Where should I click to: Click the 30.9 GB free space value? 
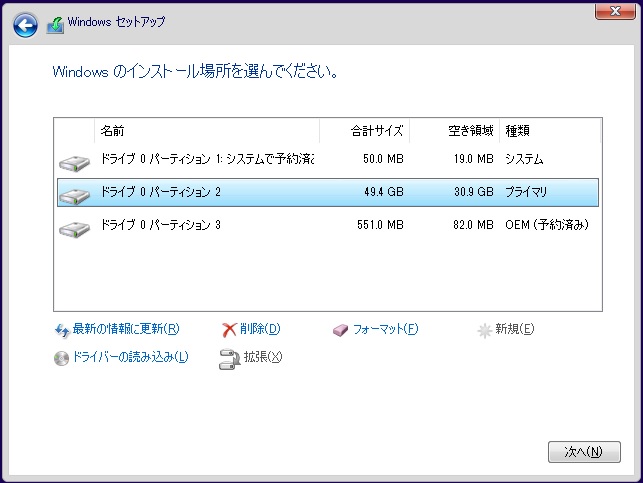pyautogui.click(x=474, y=192)
